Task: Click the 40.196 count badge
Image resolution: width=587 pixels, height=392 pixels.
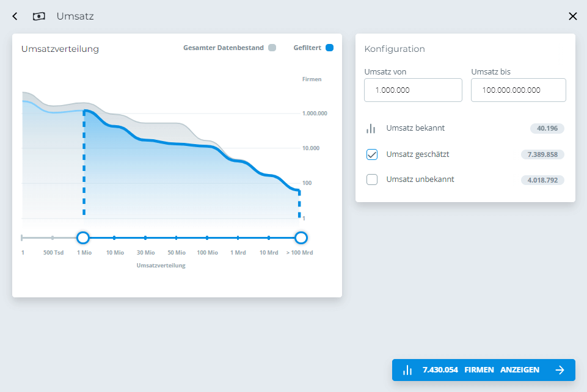Action: click(x=547, y=129)
